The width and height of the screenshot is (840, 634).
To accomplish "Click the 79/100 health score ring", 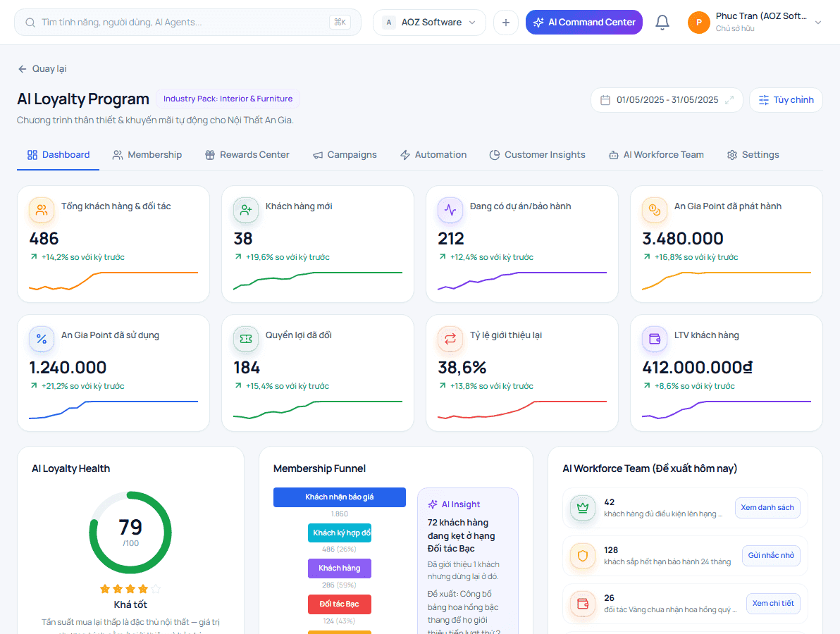I will pyautogui.click(x=130, y=533).
